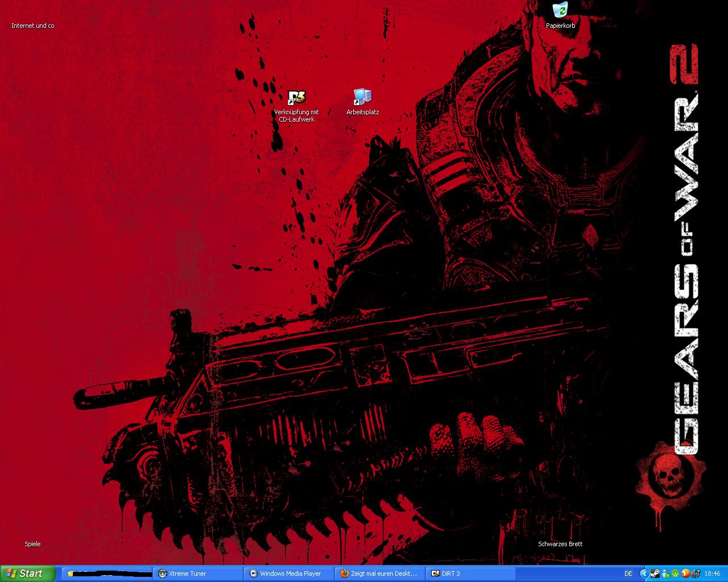Switch to the DiRT 3 taskbar button
This screenshot has height=582, width=728.
(471, 573)
